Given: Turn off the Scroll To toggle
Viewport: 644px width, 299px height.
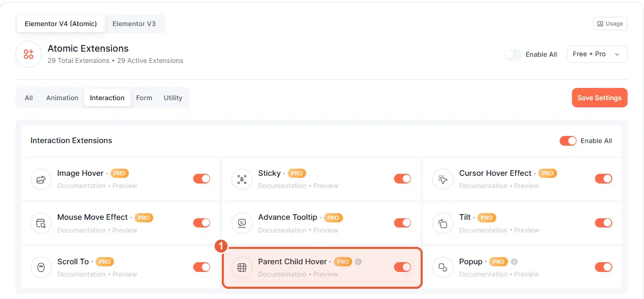Looking at the screenshot, I should [201, 267].
